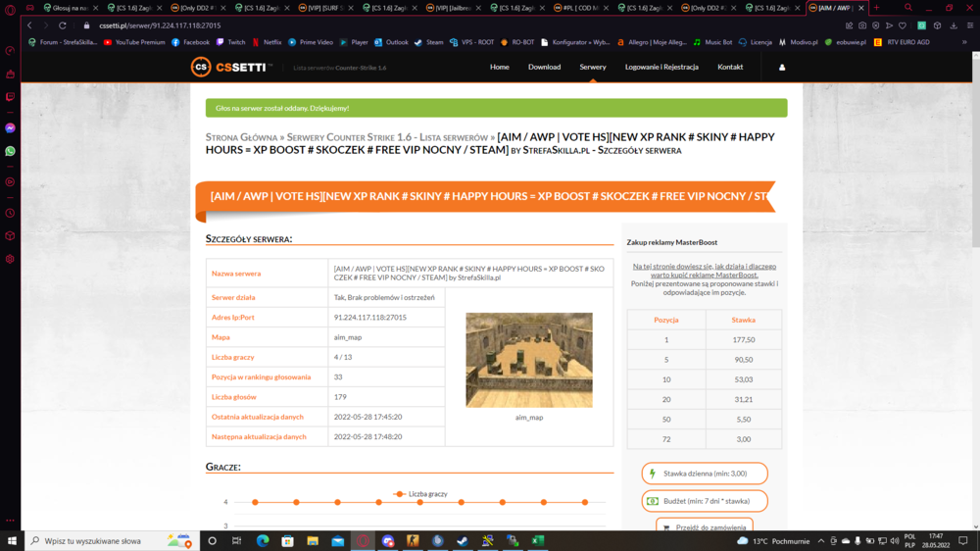Switch to the '[VIP] [Jailbre' tab
This screenshot has width=980, height=551.
point(453,8)
